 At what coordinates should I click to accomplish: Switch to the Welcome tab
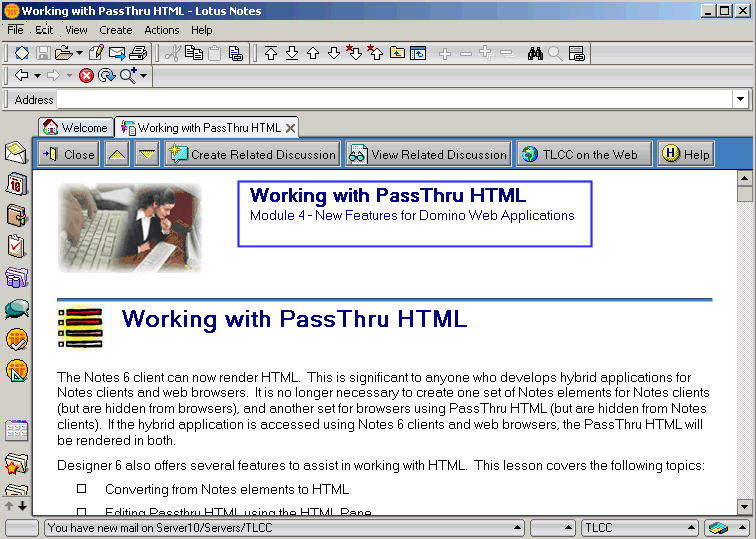tap(76, 128)
